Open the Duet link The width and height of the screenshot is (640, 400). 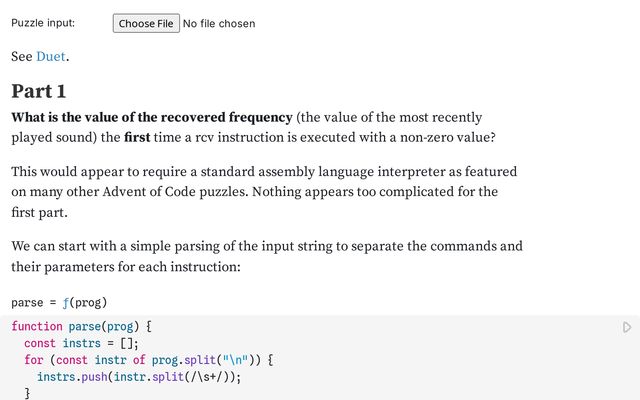click(51, 56)
